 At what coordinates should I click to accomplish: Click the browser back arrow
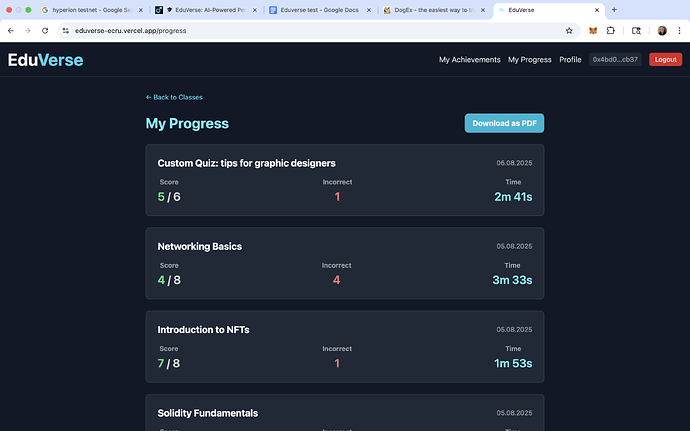click(x=10, y=31)
